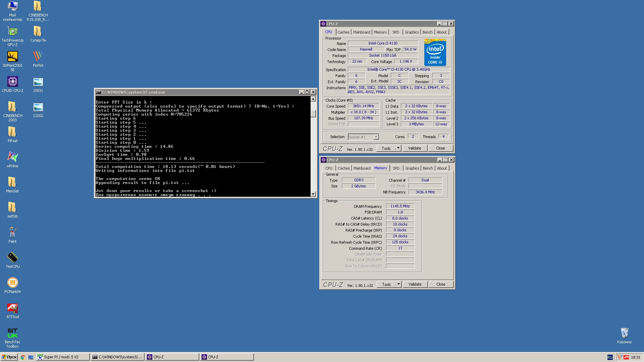Launch 3DMark2001 SE desktop icon

[x=12, y=61]
